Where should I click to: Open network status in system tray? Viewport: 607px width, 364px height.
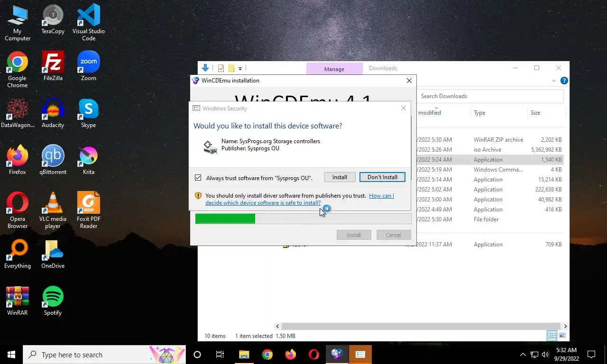pos(534,355)
